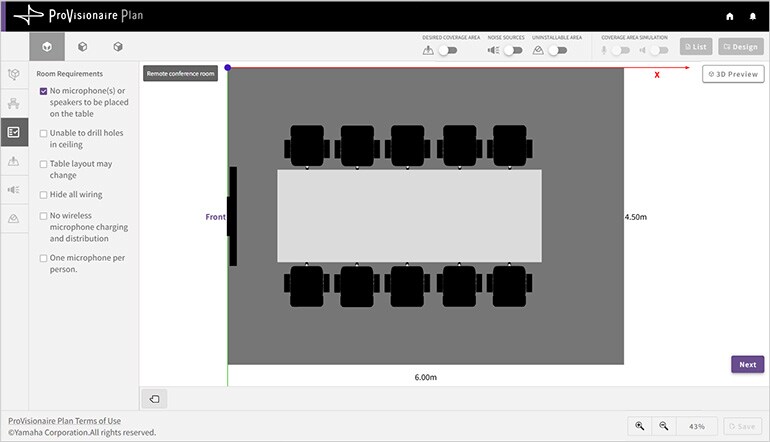Enable the Noise Sources switch
The height and width of the screenshot is (442, 770).
[512, 50]
